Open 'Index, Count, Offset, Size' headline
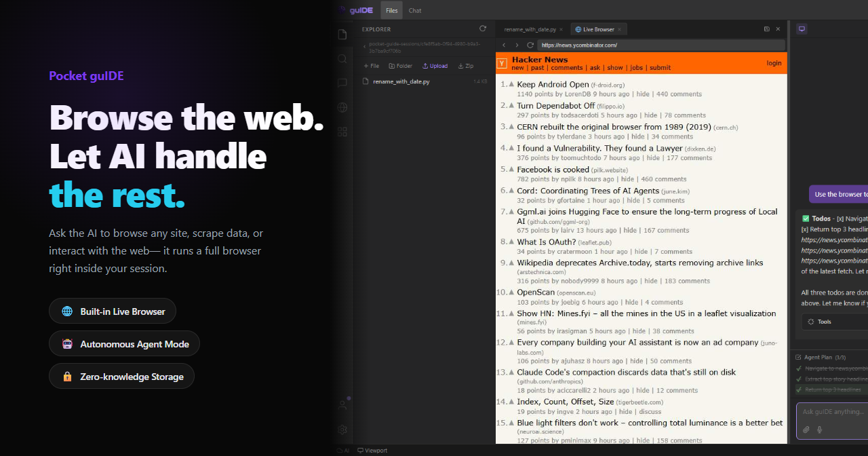Viewport: 868px width, 456px height. coord(566,402)
